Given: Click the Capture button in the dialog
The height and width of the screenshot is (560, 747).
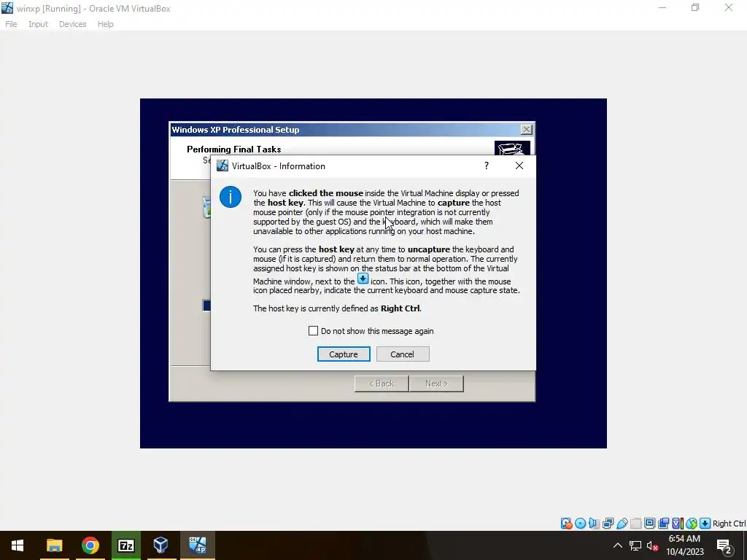Looking at the screenshot, I should [344, 354].
